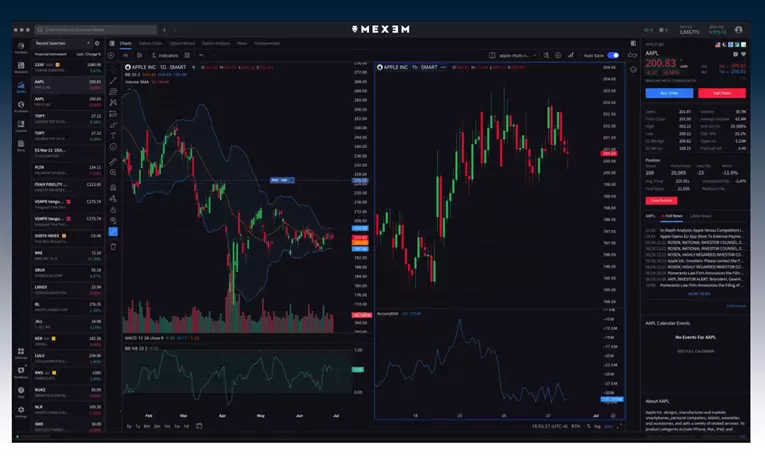Screen dimensions: 765x456
Task: Click the Buy Order button
Action: click(669, 93)
